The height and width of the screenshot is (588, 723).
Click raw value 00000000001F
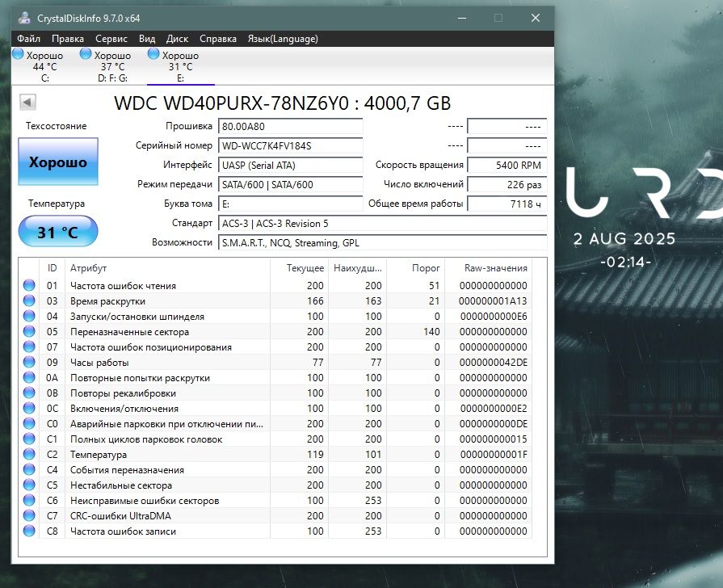(493, 455)
